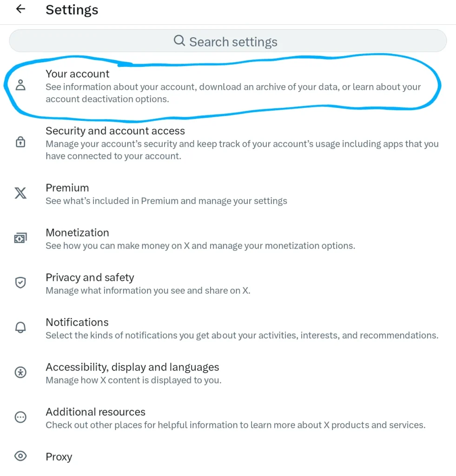This screenshot has width=456, height=476.
Task: Click the magnifying glass search icon
Action: (x=179, y=41)
